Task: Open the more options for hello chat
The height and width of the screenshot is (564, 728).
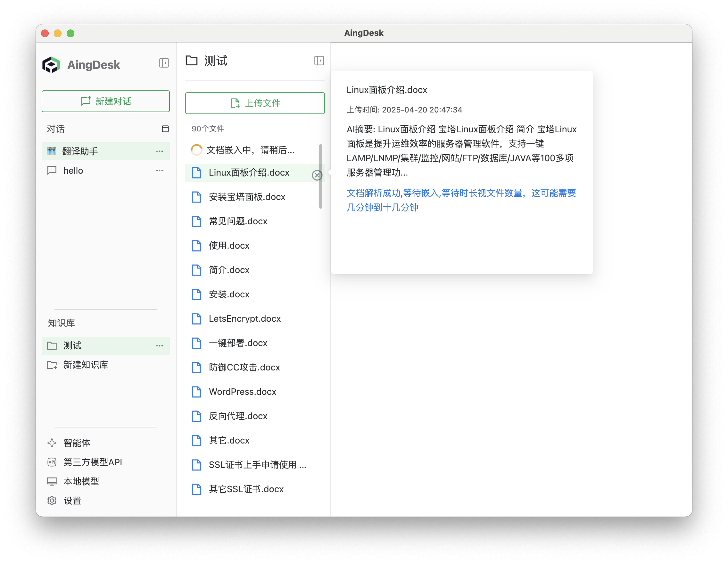Action: point(159,171)
